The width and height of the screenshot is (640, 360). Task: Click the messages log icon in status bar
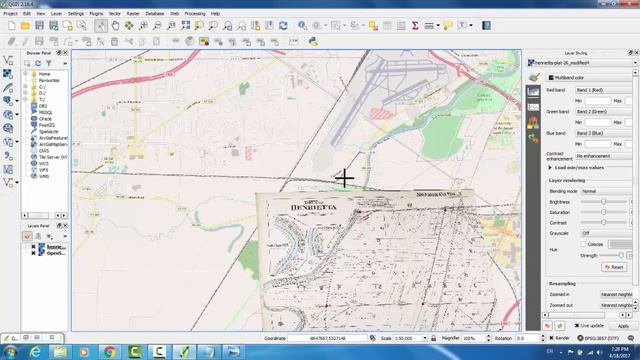[631, 338]
